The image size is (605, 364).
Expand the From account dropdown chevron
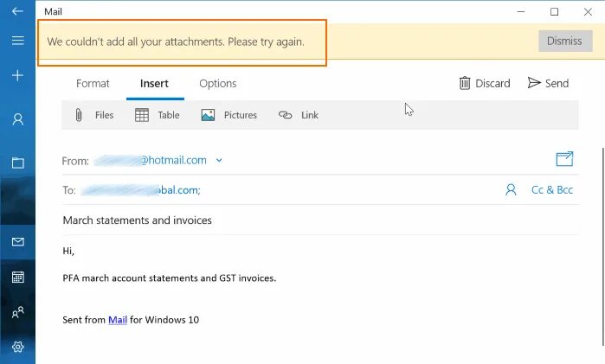click(x=219, y=160)
